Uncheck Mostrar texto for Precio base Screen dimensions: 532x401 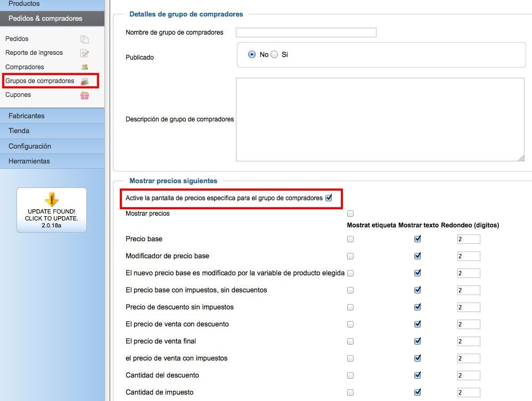[x=418, y=239]
